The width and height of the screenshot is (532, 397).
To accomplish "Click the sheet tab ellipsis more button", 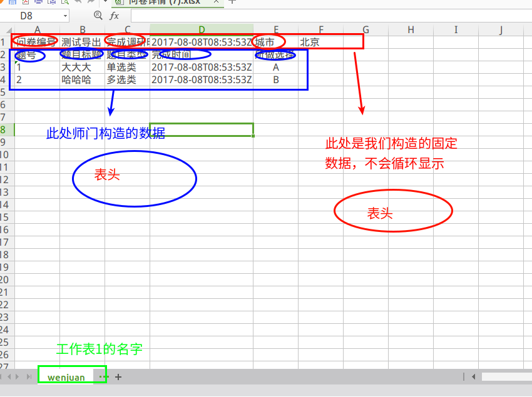I will 103,376.
